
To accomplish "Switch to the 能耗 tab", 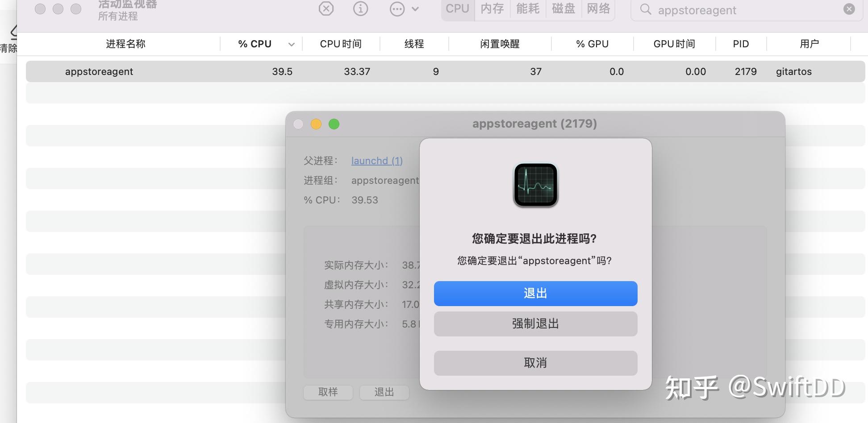I will click(528, 8).
